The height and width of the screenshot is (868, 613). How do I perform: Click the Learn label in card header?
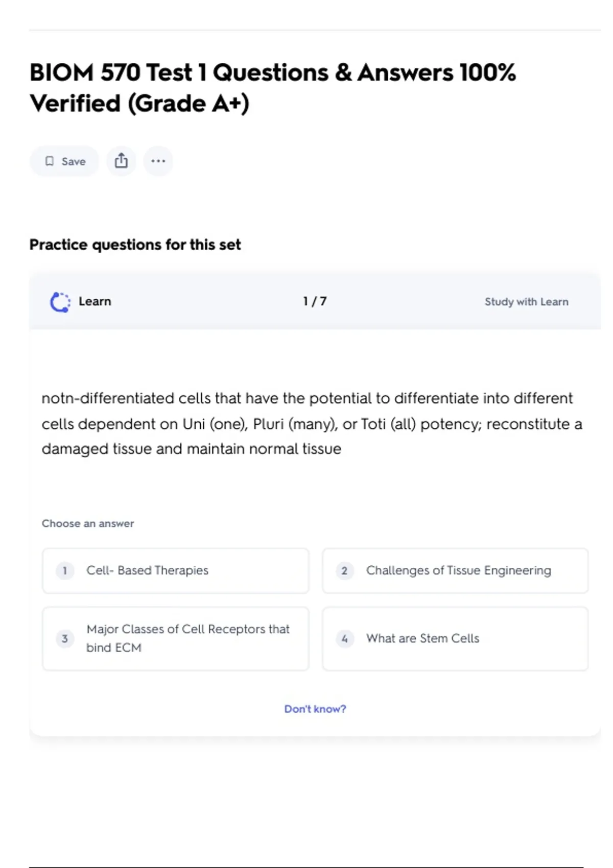95,301
